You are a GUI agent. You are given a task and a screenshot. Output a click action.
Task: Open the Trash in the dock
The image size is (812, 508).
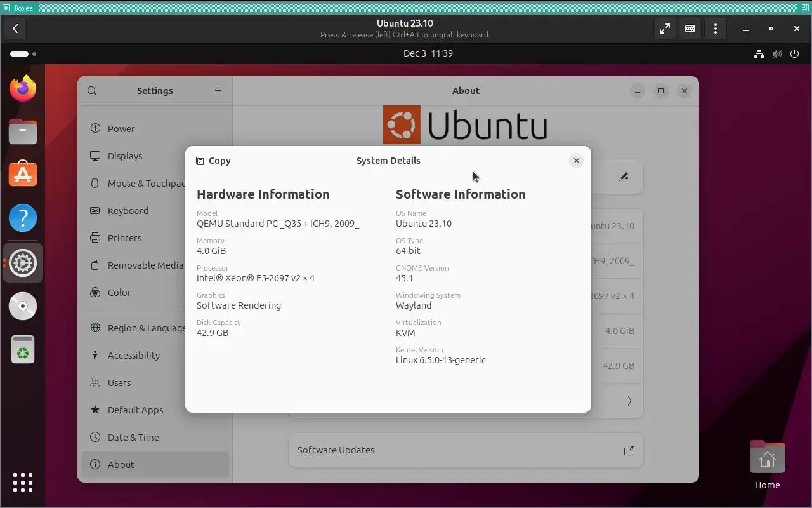pos(23,349)
